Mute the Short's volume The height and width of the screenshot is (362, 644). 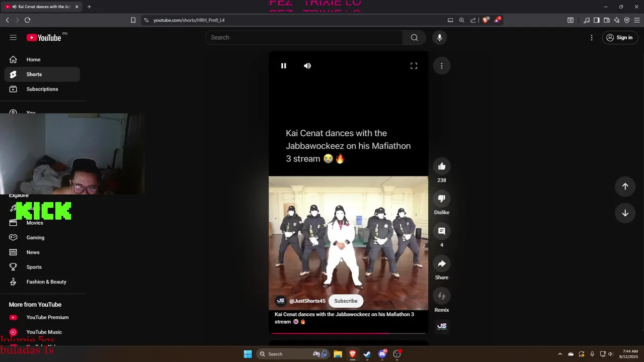coord(307,66)
